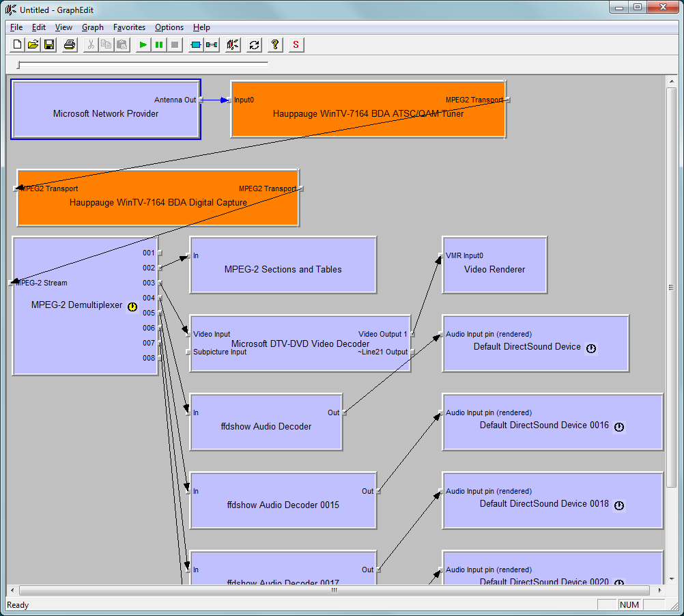Click GraphEdit title bar app icon

click(11, 9)
